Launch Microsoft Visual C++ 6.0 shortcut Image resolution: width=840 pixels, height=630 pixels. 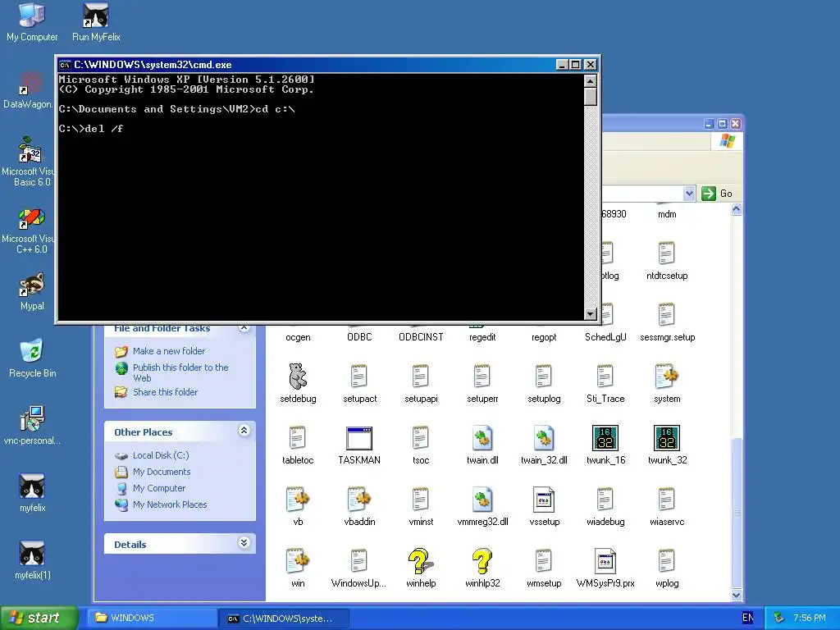(x=28, y=231)
